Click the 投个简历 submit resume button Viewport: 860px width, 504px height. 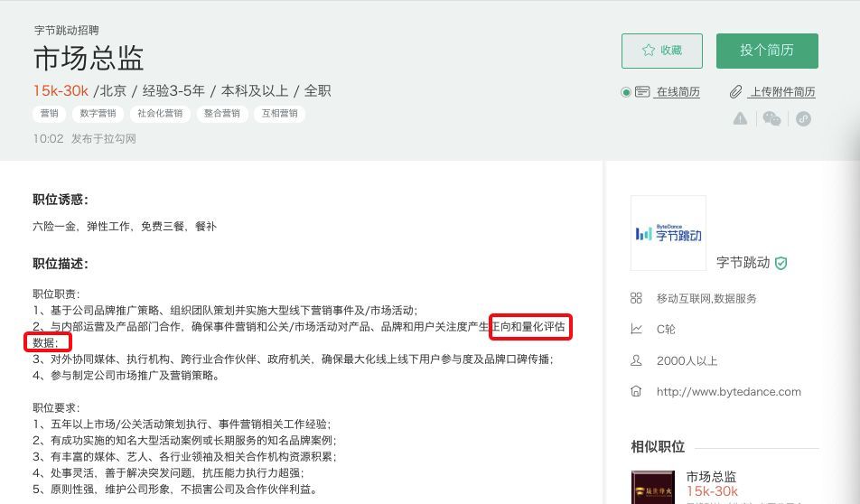point(767,51)
